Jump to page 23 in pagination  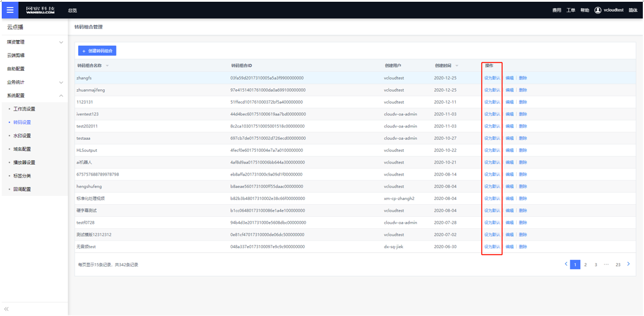[618, 264]
